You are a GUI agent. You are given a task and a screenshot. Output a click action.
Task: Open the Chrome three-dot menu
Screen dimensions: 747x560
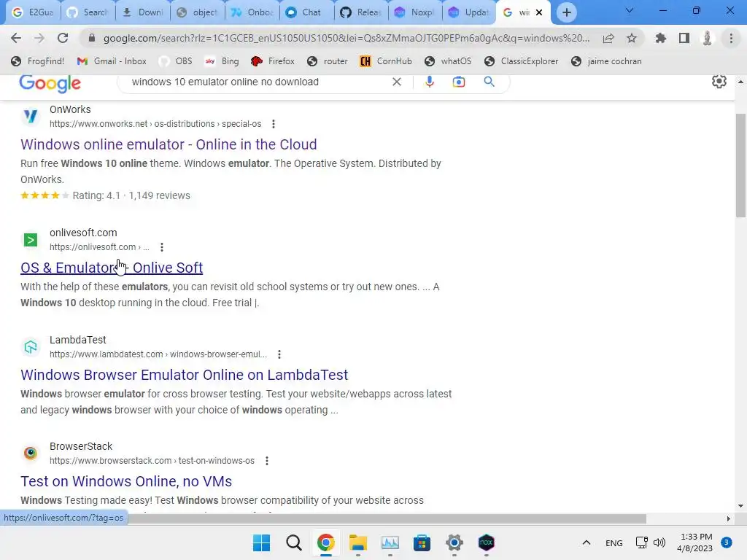[731, 38]
